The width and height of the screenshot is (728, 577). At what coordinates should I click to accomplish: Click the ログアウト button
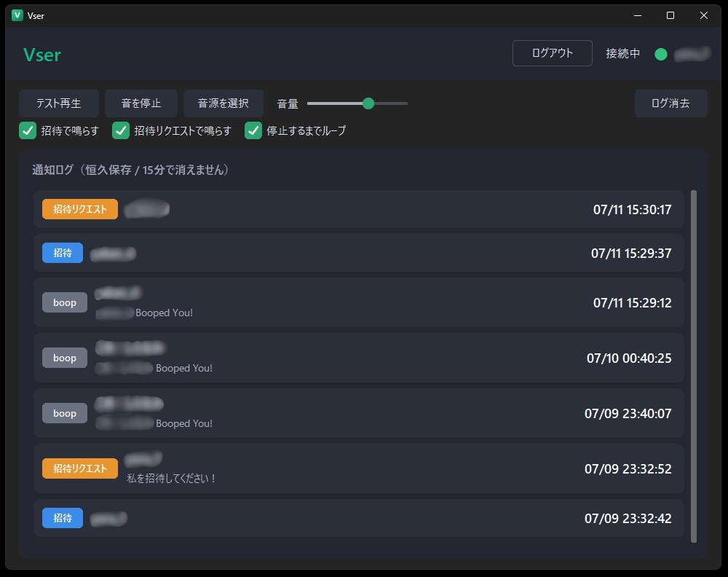click(x=552, y=53)
